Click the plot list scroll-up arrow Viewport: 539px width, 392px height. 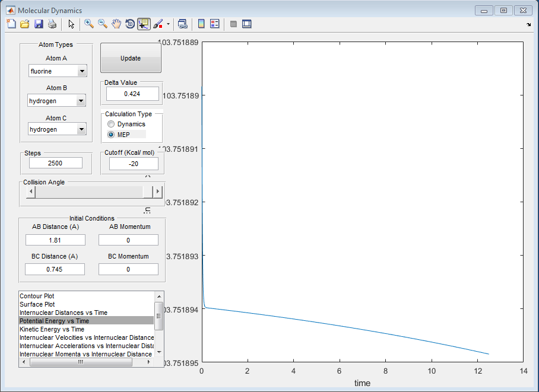click(159, 296)
